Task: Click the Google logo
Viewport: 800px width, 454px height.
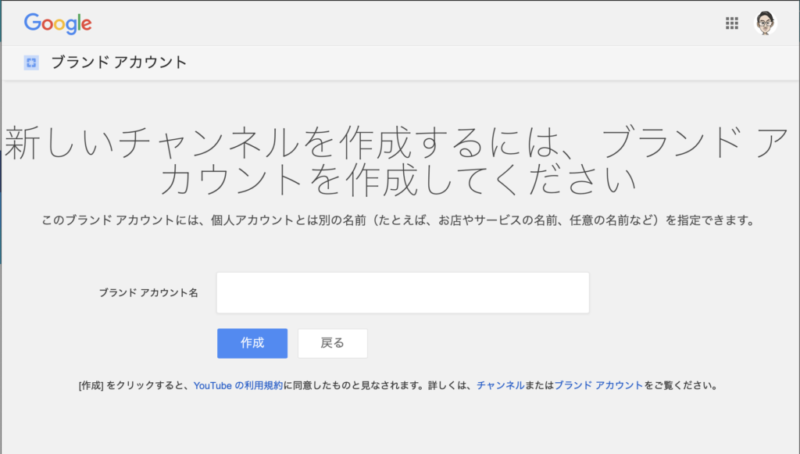Action: (x=58, y=23)
